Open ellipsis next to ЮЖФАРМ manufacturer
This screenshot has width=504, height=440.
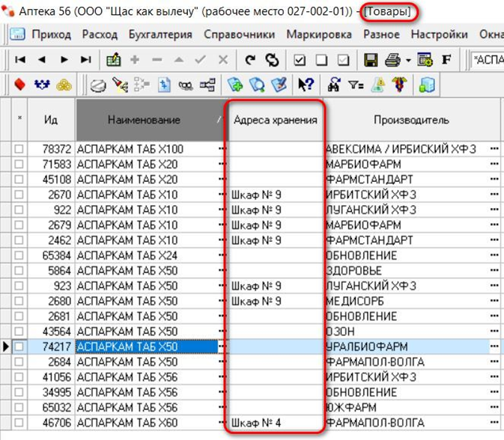point(494,407)
